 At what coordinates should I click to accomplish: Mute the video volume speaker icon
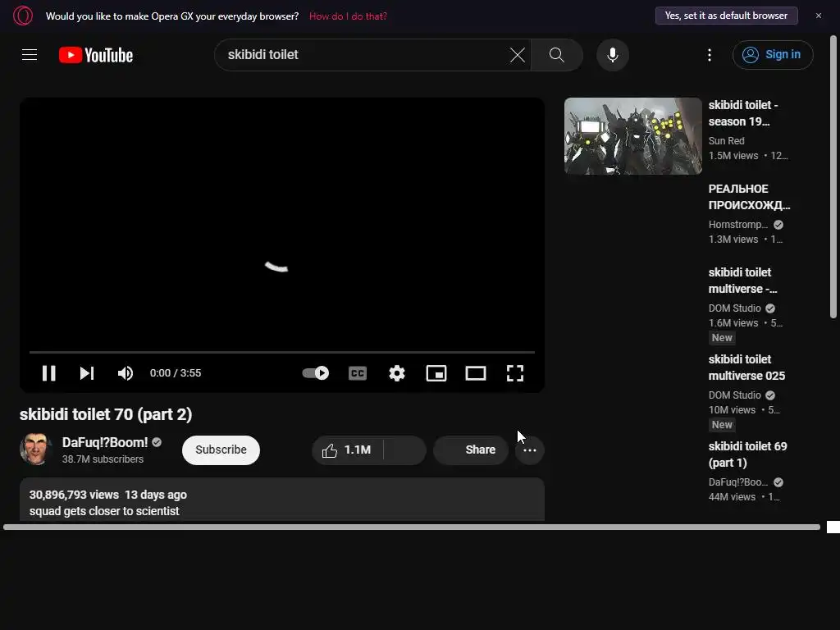click(126, 373)
